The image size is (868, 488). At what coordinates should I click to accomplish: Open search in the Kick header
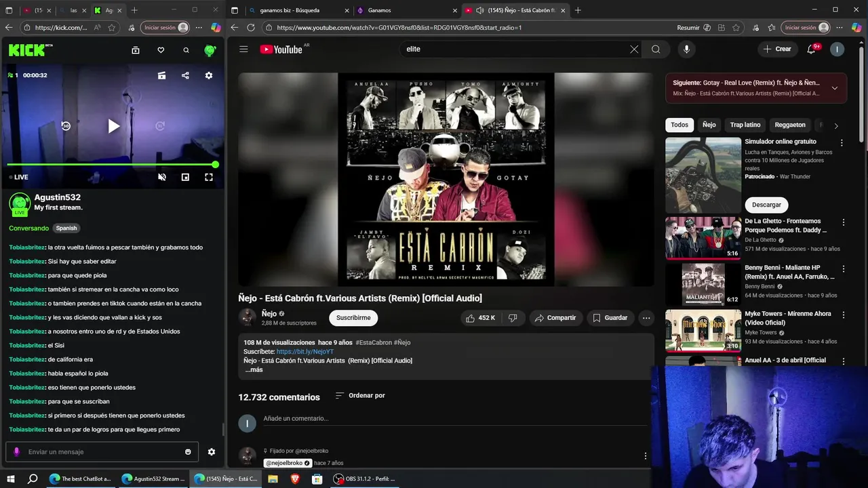click(x=186, y=50)
